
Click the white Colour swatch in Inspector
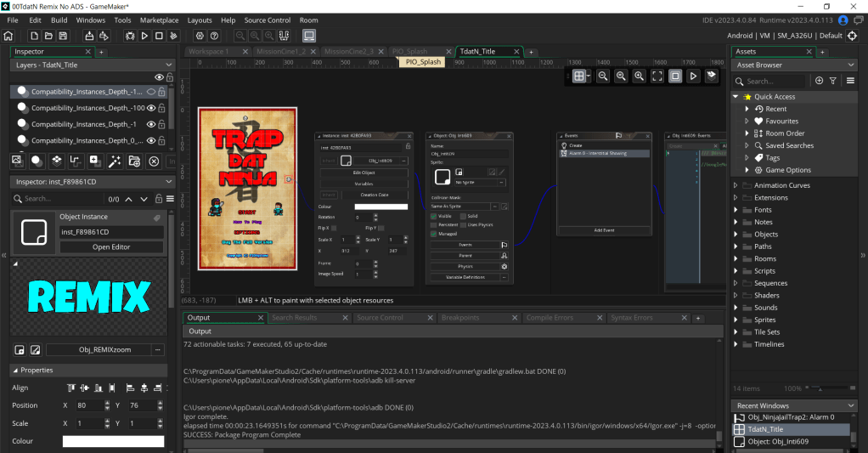[x=113, y=442]
